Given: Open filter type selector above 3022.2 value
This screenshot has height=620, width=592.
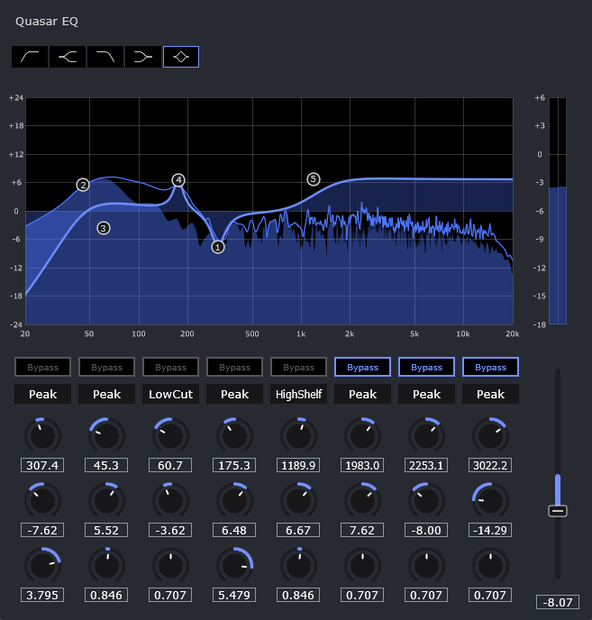Looking at the screenshot, I should click(490, 394).
